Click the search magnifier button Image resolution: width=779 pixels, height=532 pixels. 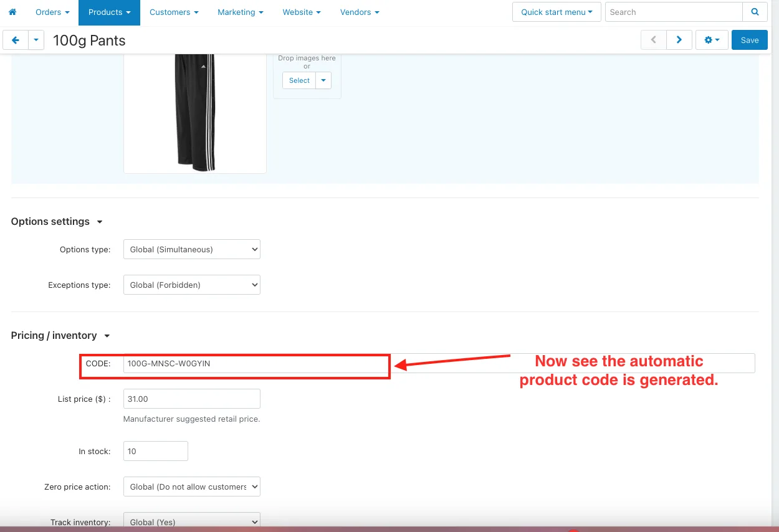[x=755, y=12]
